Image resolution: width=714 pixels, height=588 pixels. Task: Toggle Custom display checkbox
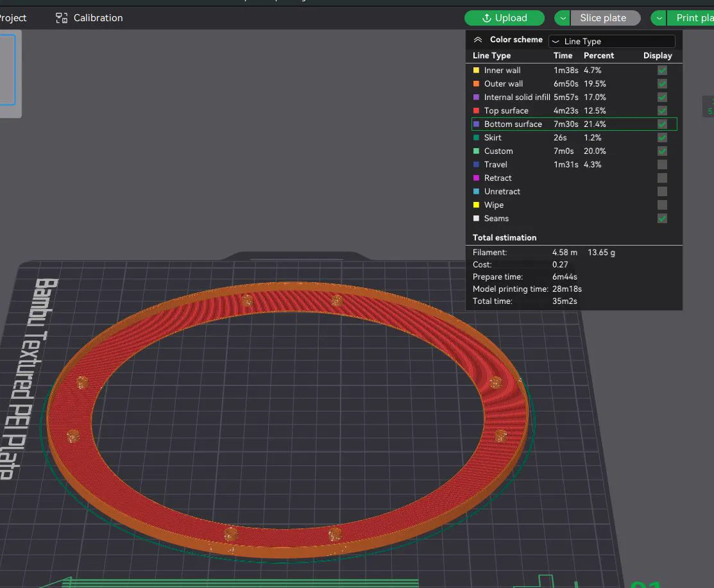[x=662, y=151]
